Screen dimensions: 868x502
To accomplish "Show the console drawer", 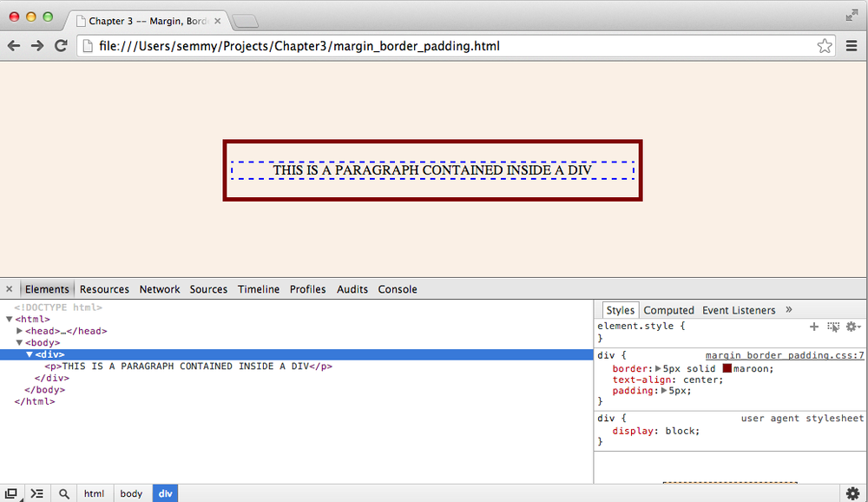I will pos(37,493).
